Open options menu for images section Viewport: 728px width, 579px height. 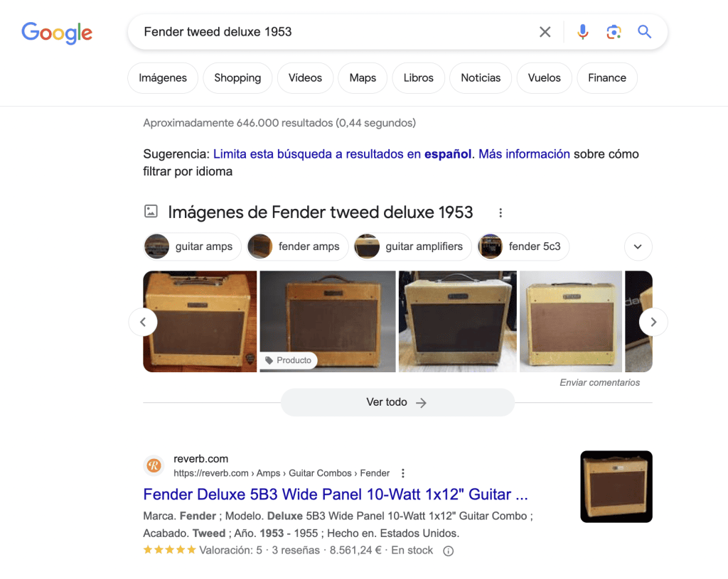pos(500,212)
